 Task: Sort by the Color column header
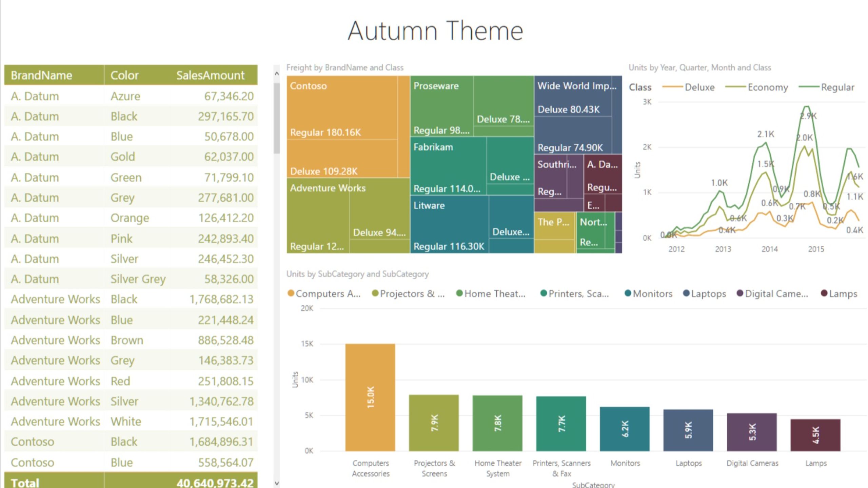(124, 75)
